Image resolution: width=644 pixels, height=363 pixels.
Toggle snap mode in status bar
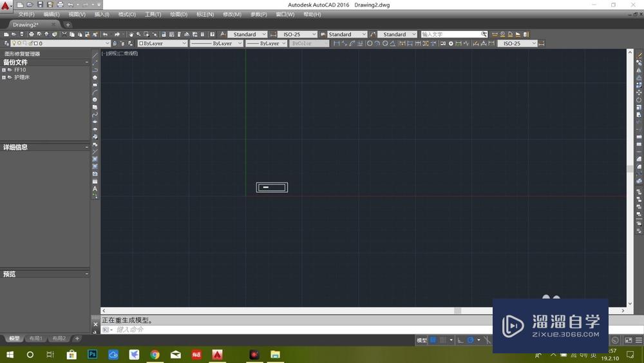point(443,340)
